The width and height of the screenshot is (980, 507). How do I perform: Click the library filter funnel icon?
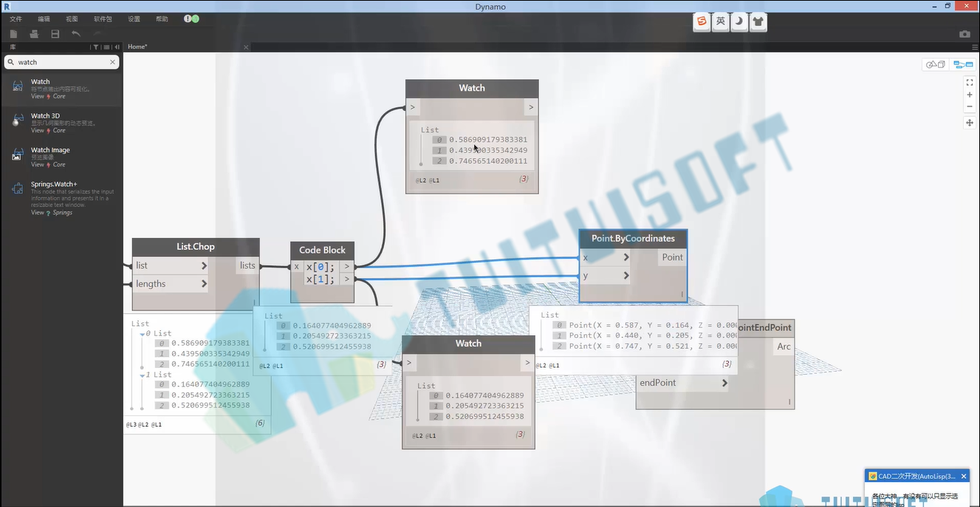pos(95,47)
